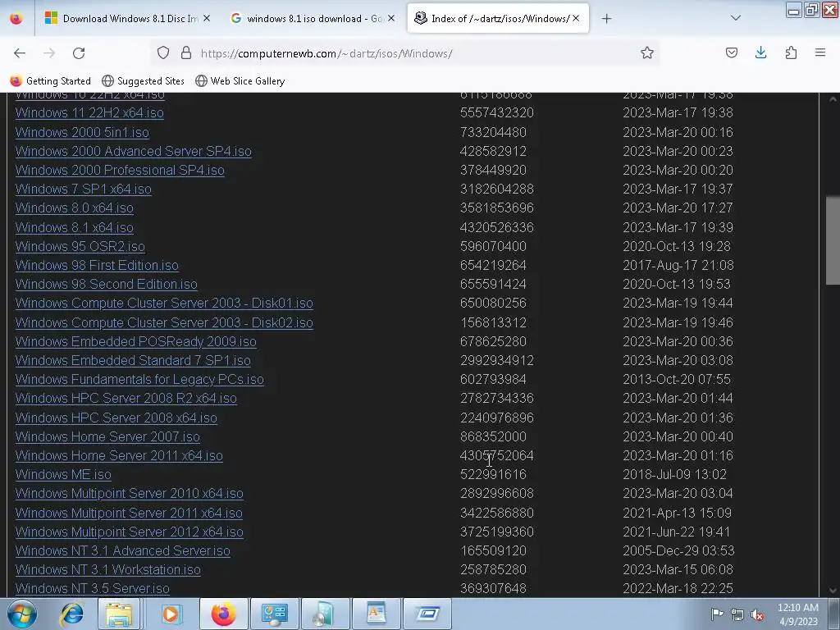The height and width of the screenshot is (630, 840).
Task: Switch to Download Windows 8.1 Disc Image tab
Action: [127, 19]
